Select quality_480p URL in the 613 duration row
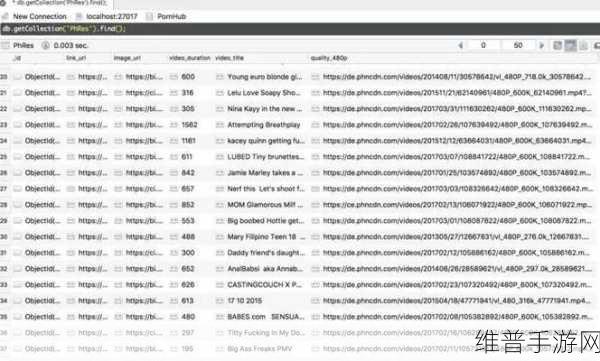 point(457,301)
